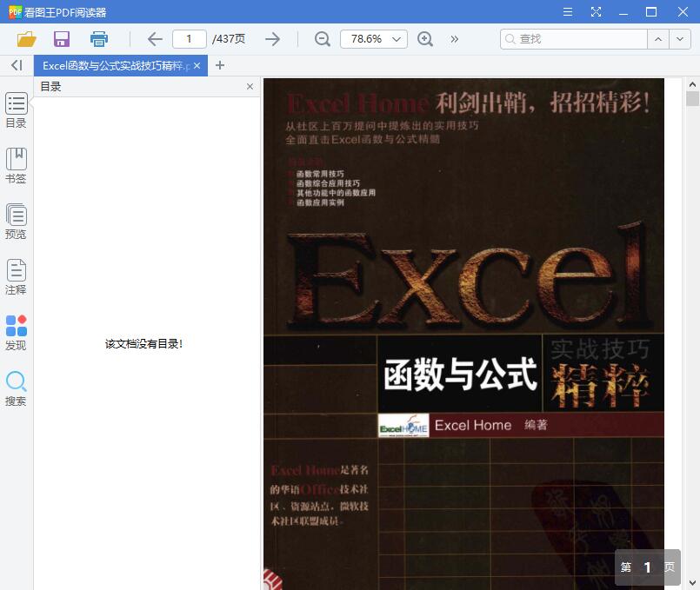The height and width of the screenshot is (590, 700).
Task: Open the 搜索 search sidebar
Action: (16, 388)
